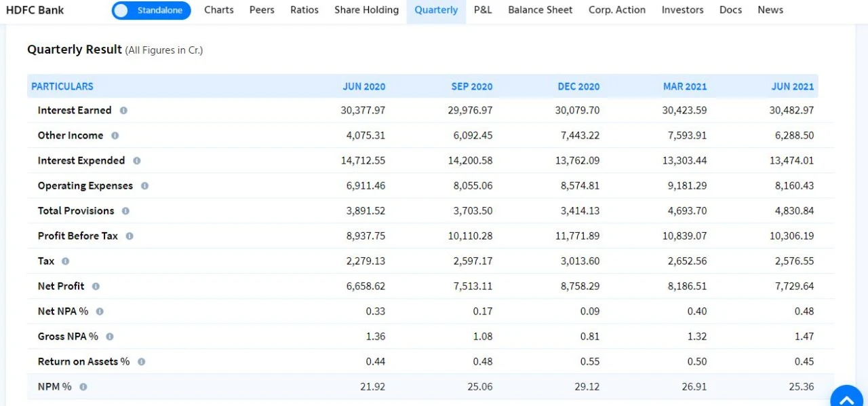Go to the Share Holding tab
This screenshot has width=868, height=406.
(x=367, y=10)
